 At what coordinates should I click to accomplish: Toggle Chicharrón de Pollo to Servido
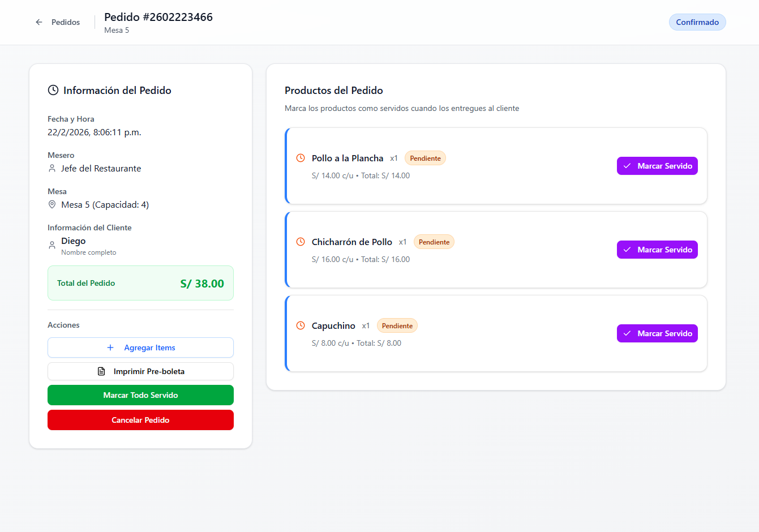657,249
